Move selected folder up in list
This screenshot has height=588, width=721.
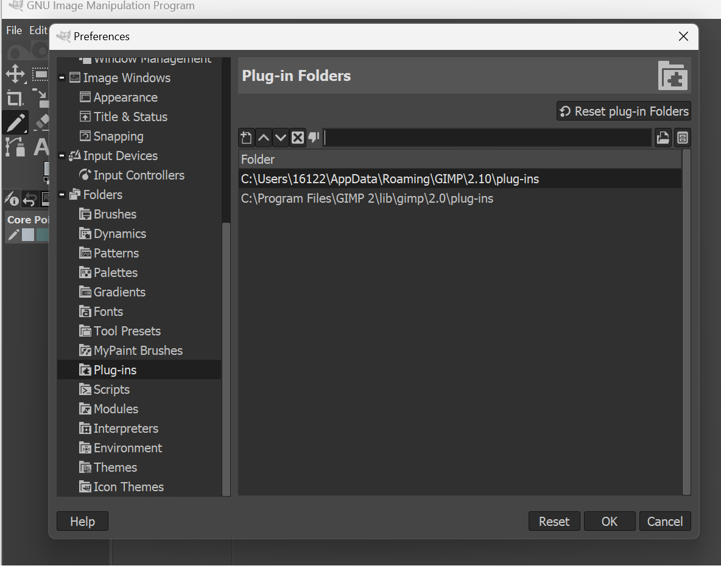264,138
